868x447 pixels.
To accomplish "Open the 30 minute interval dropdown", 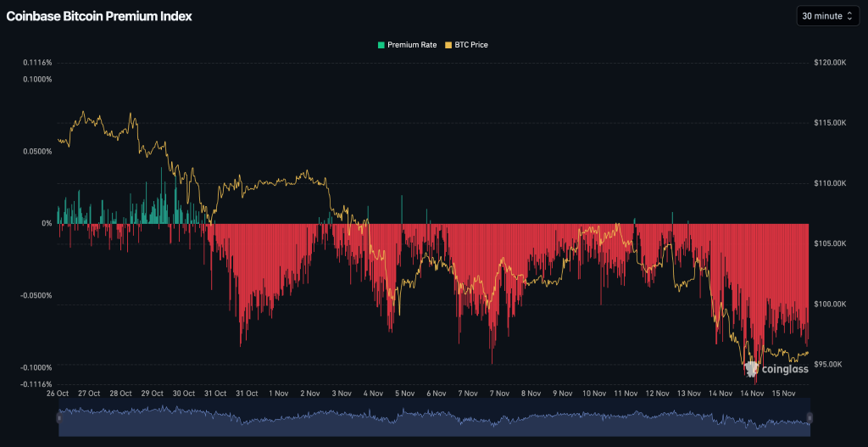I will tap(827, 16).
